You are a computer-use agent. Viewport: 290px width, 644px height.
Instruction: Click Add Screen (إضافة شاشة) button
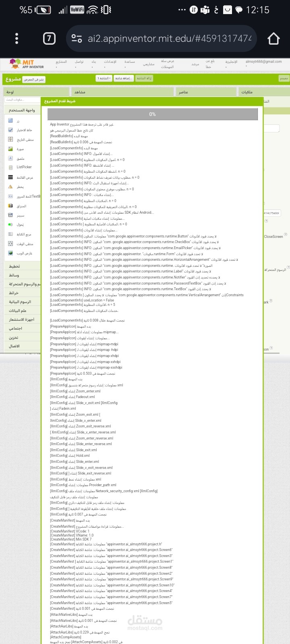(x=124, y=78)
